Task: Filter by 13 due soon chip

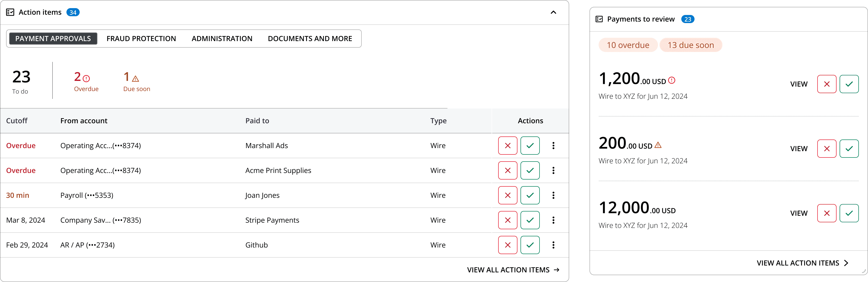Action: [690, 45]
